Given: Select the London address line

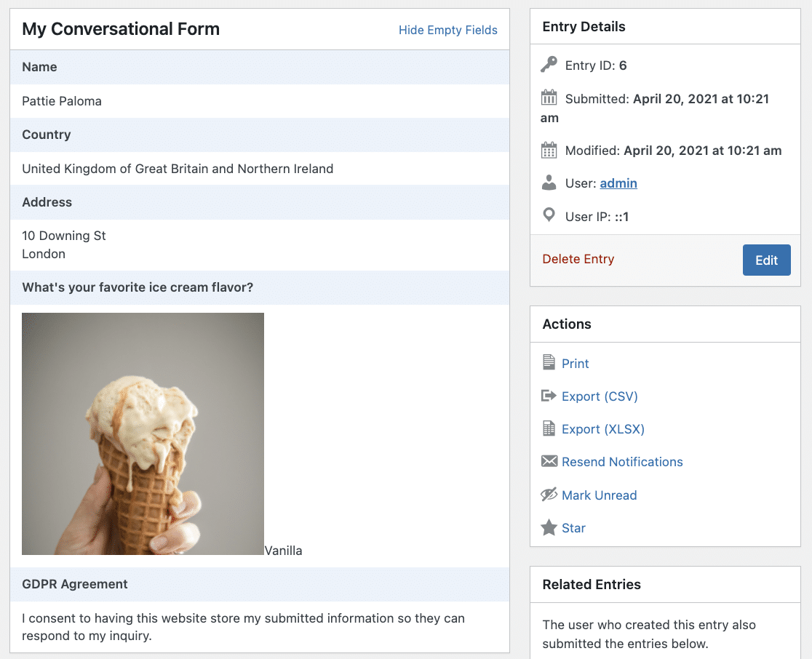Looking at the screenshot, I should click(x=44, y=254).
